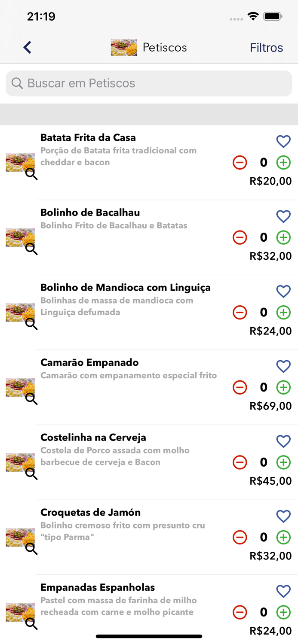Favorite the Croquetas de Jamón item

tap(283, 516)
